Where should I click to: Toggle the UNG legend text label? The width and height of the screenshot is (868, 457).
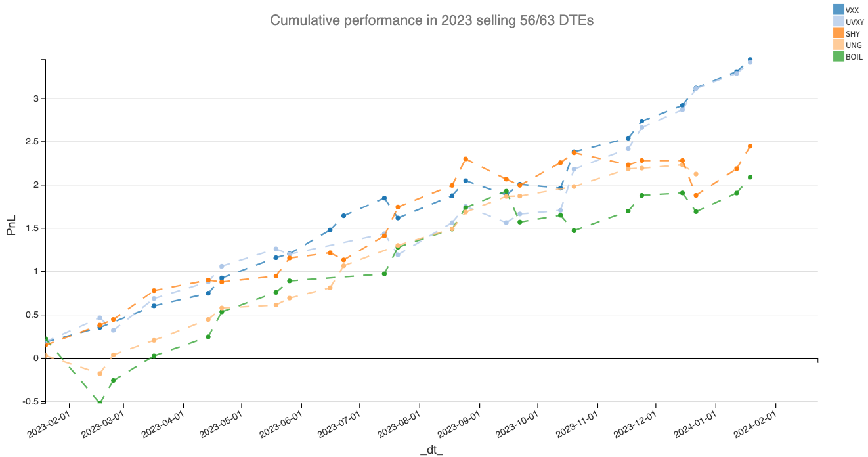pos(853,45)
